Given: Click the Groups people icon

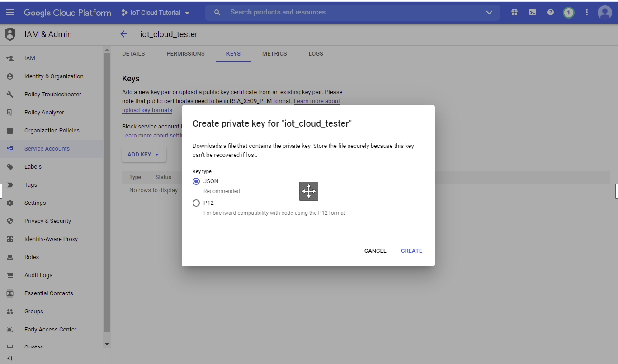Looking at the screenshot, I should pyautogui.click(x=10, y=311).
